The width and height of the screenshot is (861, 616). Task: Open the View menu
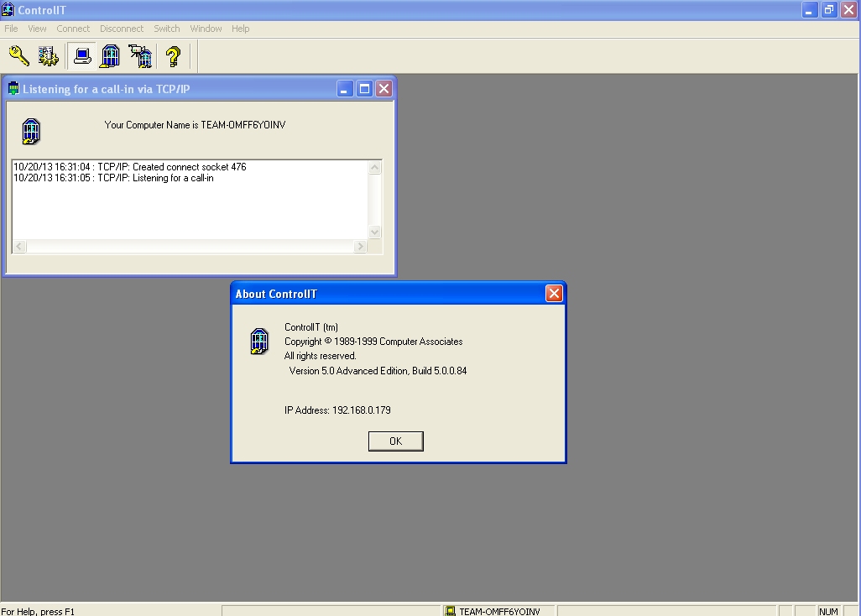[37, 29]
